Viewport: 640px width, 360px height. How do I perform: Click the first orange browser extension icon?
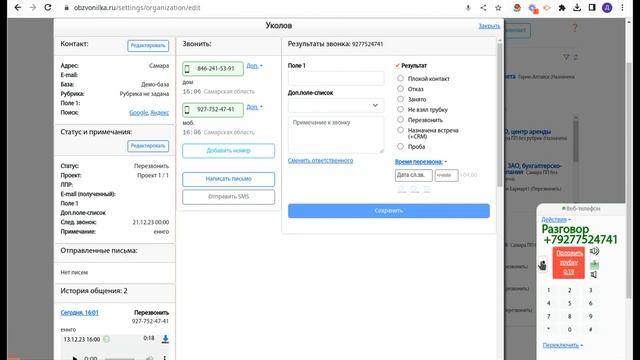[517, 7]
